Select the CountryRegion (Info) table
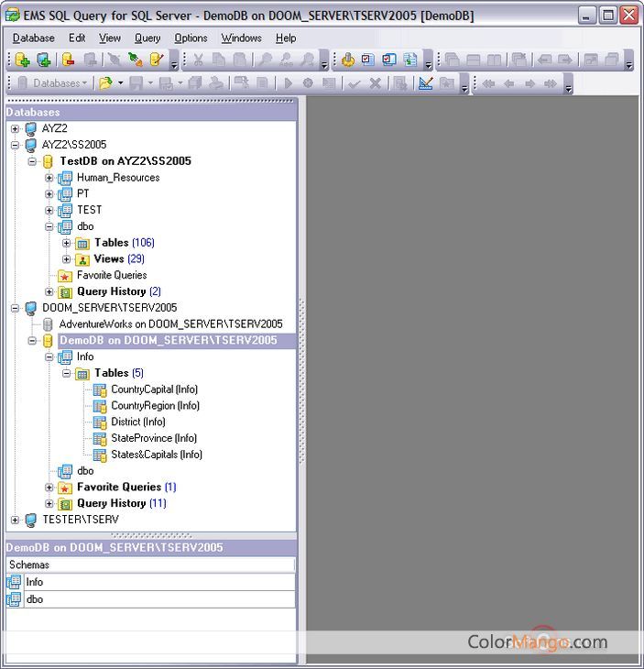Image resolution: width=644 pixels, height=669 pixels. pyautogui.click(x=155, y=405)
